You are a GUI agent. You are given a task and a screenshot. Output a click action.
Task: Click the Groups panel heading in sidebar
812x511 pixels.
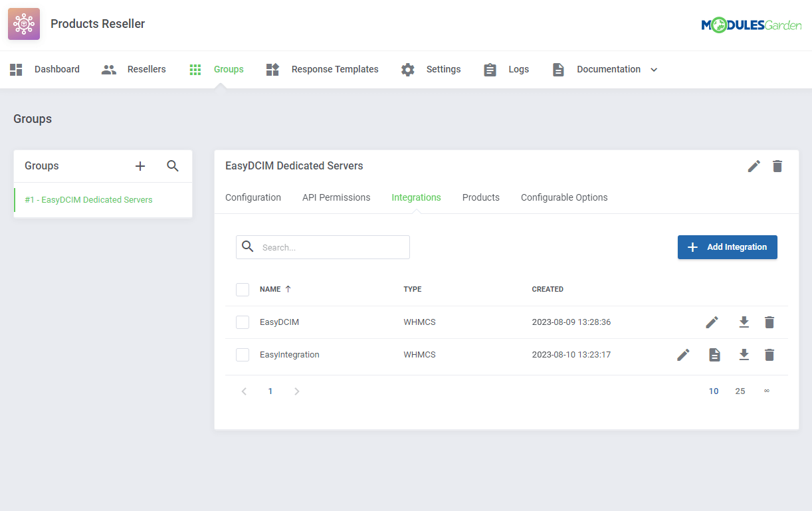pyautogui.click(x=42, y=166)
